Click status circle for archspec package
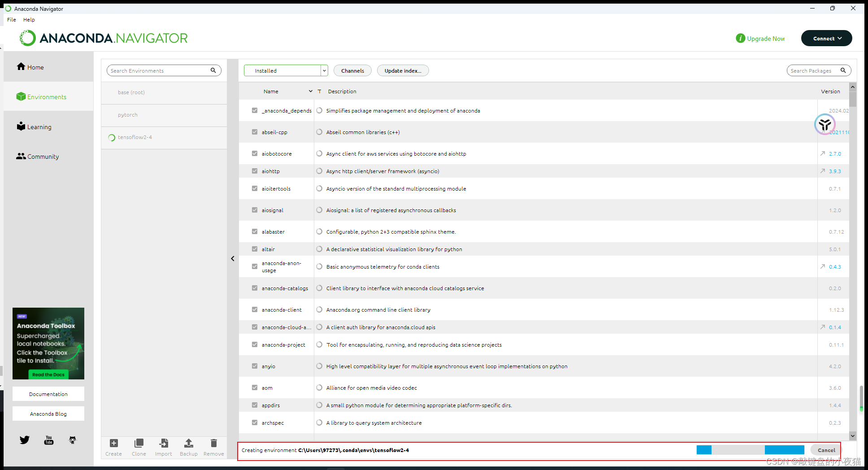Screen dimensions: 868x470 319,422
